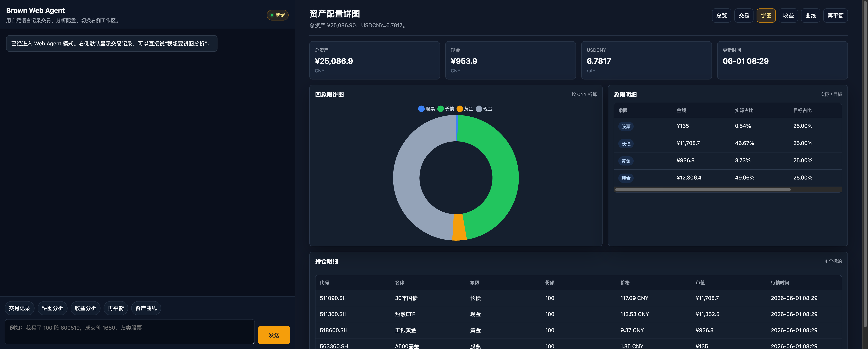Screen dimensions: 868x349
Task: Click the USDCNY 6.7817 rate card
Action: (x=646, y=60)
